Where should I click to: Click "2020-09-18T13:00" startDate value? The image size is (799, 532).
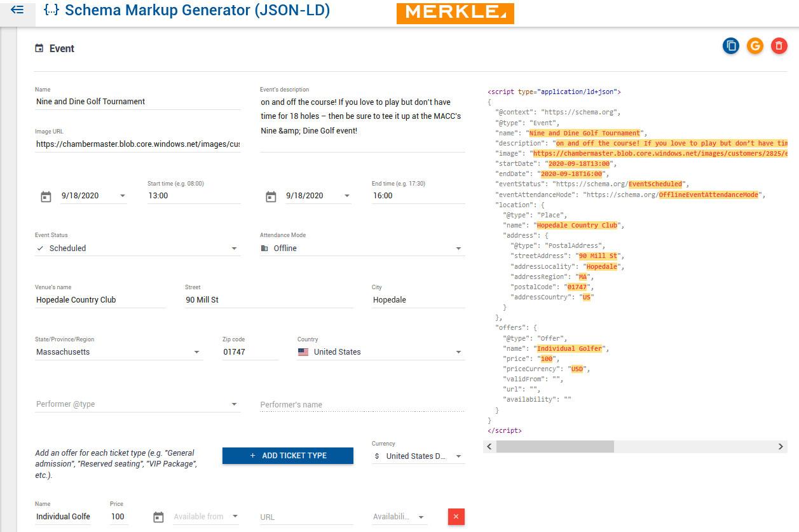pyautogui.click(x=579, y=163)
